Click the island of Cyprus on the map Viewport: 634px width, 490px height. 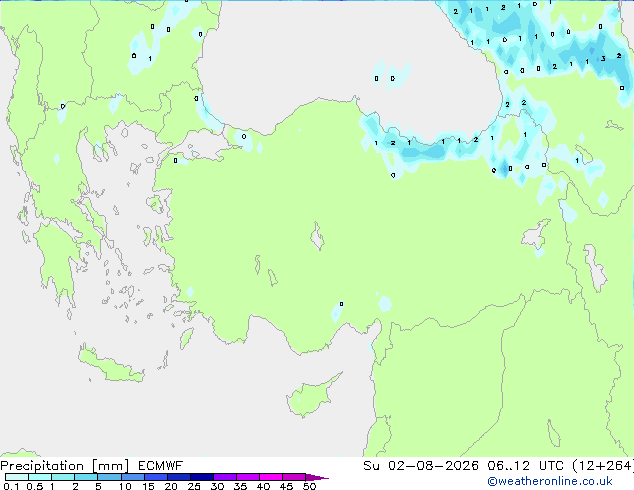coord(311,395)
